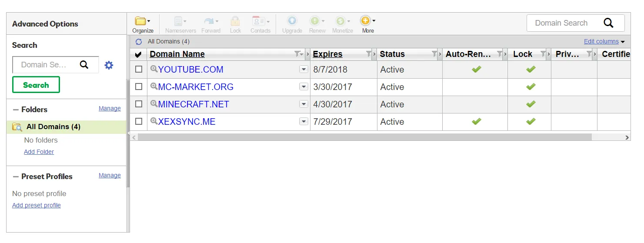Open the Expires column filter
644x243 pixels.
point(369,54)
